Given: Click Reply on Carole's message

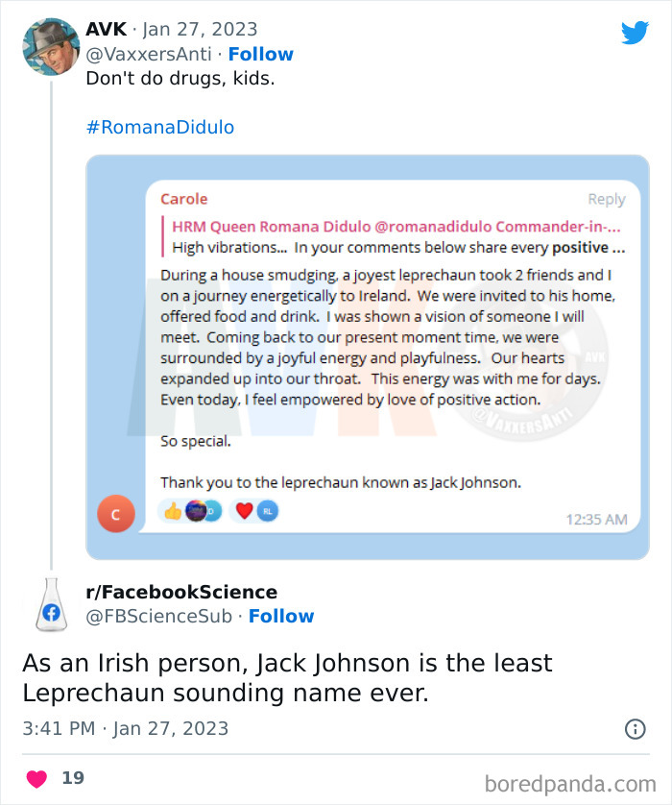Looking at the screenshot, I should (x=606, y=200).
